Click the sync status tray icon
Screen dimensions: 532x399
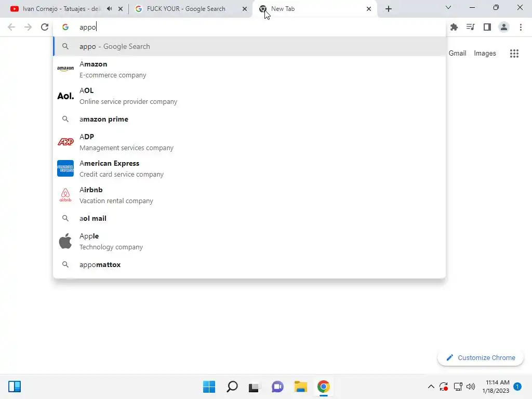pos(444,387)
